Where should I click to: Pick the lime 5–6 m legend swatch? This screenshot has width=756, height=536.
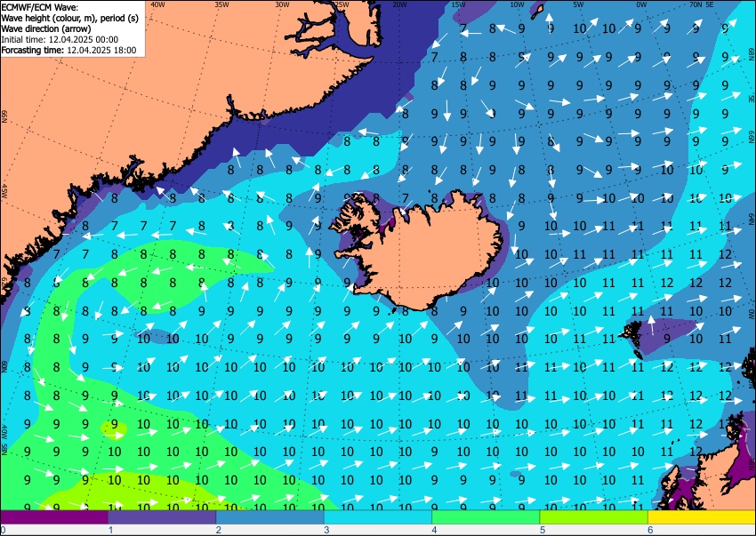click(594, 516)
